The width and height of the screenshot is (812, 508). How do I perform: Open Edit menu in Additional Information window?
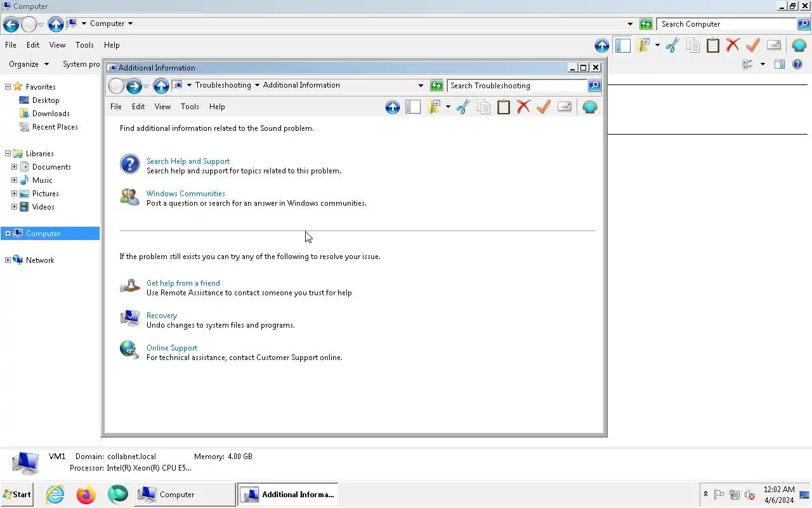(138, 107)
